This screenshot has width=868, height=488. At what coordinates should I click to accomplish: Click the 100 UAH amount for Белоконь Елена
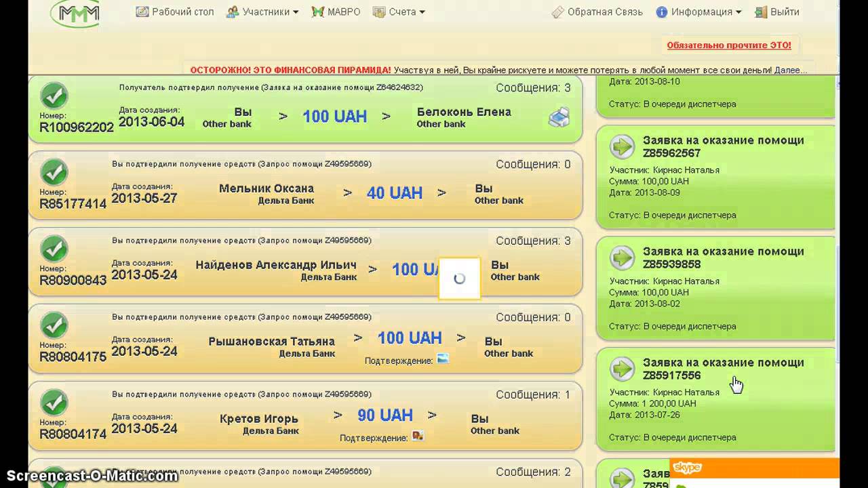pyautogui.click(x=334, y=117)
